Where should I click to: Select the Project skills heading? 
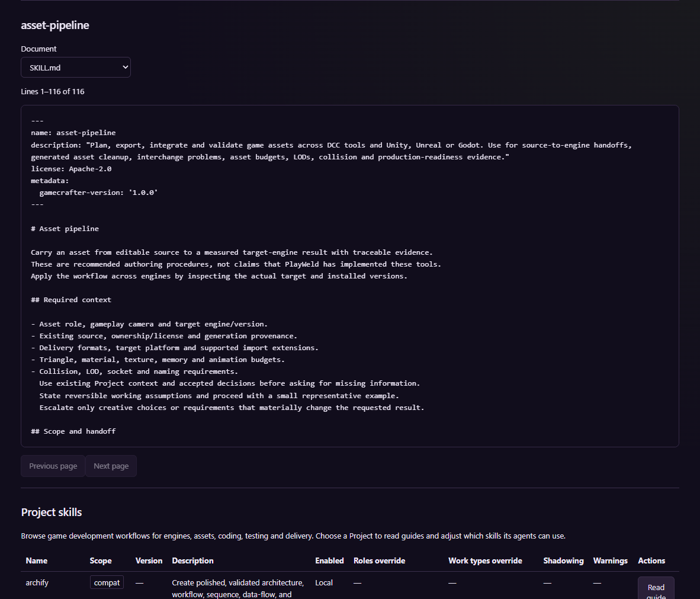(52, 512)
